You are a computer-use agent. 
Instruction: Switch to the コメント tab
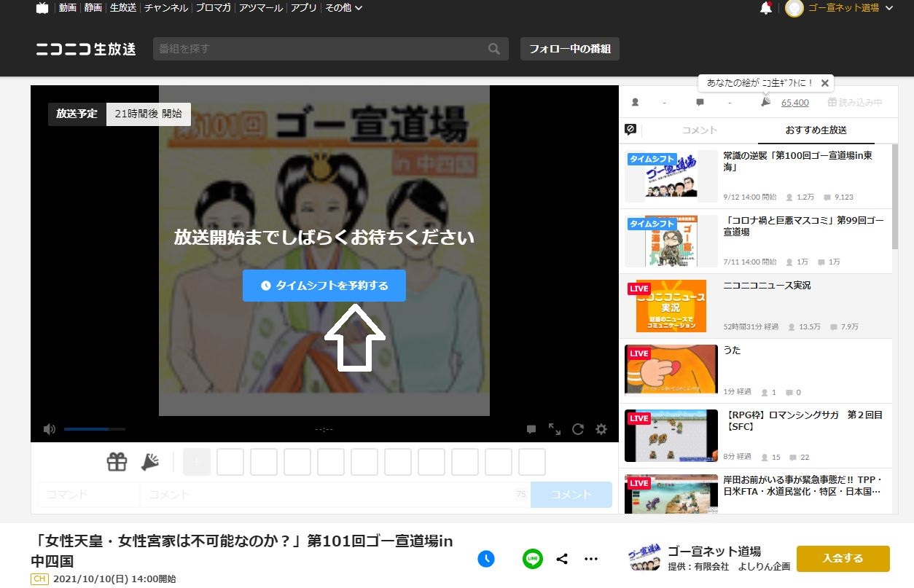point(699,130)
